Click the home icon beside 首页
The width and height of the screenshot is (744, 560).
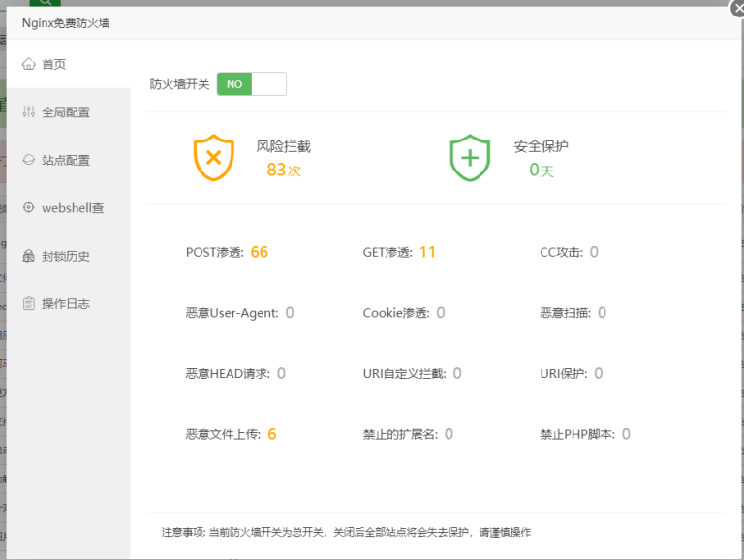point(28,64)
